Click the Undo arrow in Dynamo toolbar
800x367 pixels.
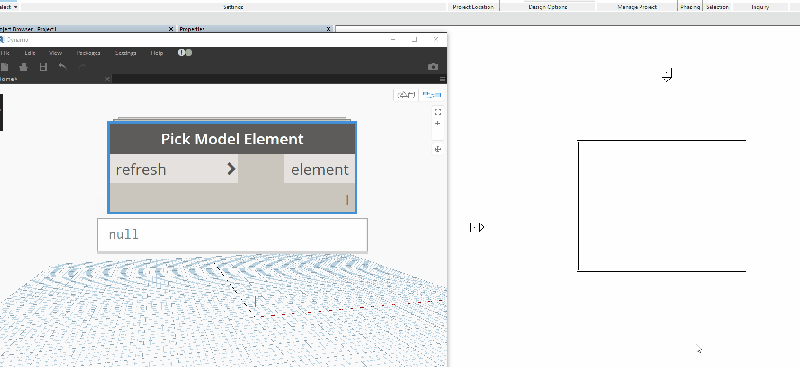tap(63, 67)
